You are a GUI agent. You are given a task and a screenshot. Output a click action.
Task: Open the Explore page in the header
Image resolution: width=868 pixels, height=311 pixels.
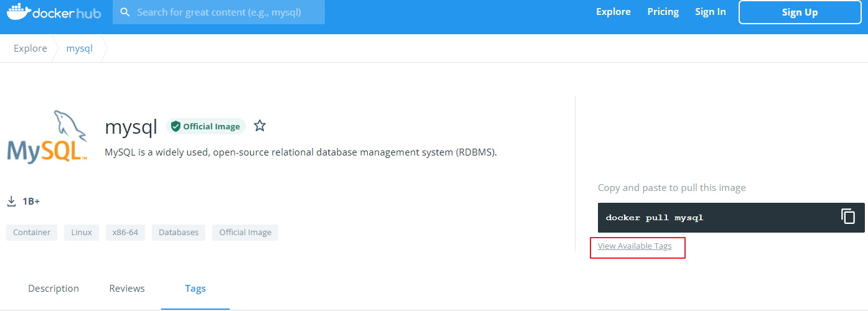[613, 12]
